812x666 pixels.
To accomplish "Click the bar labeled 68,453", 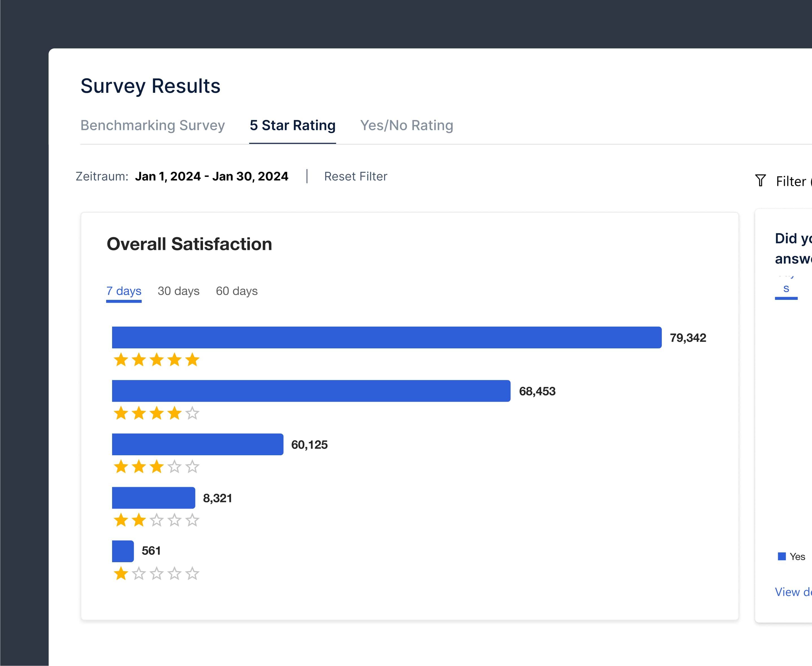I will (x=310, y=391).
